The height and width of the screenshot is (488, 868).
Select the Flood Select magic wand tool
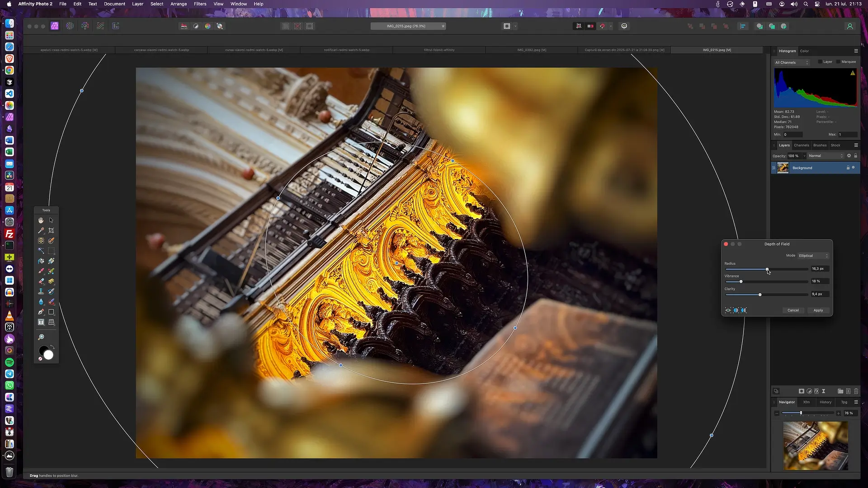click(x=41, y=251)
